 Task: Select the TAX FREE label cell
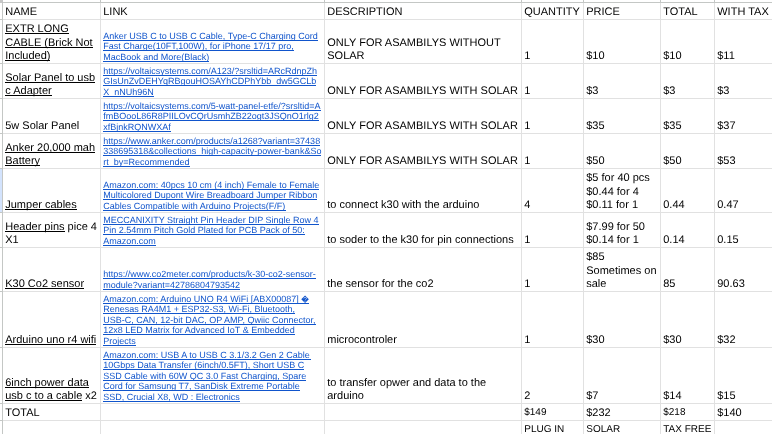point(687,427)
